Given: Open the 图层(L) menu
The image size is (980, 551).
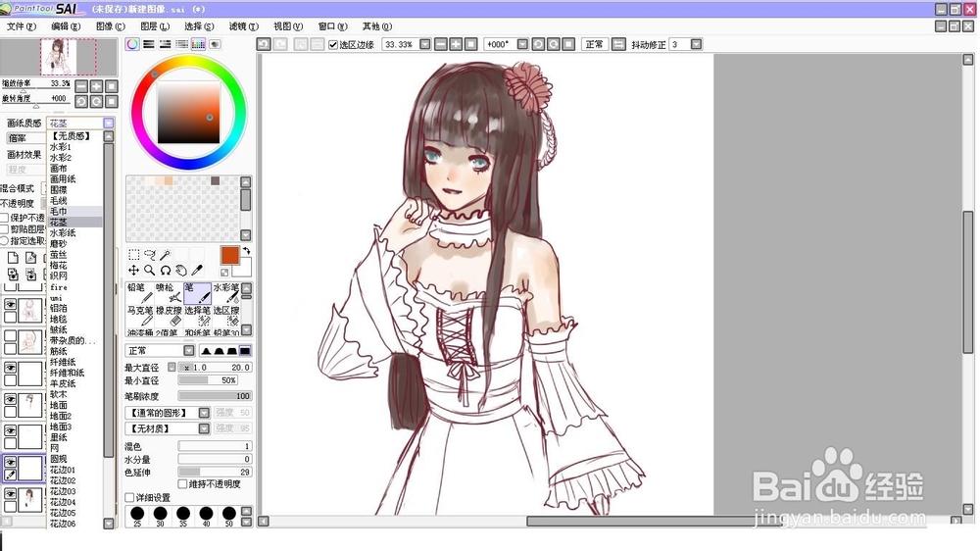Looking at the screenshot, I should [155, 26].
